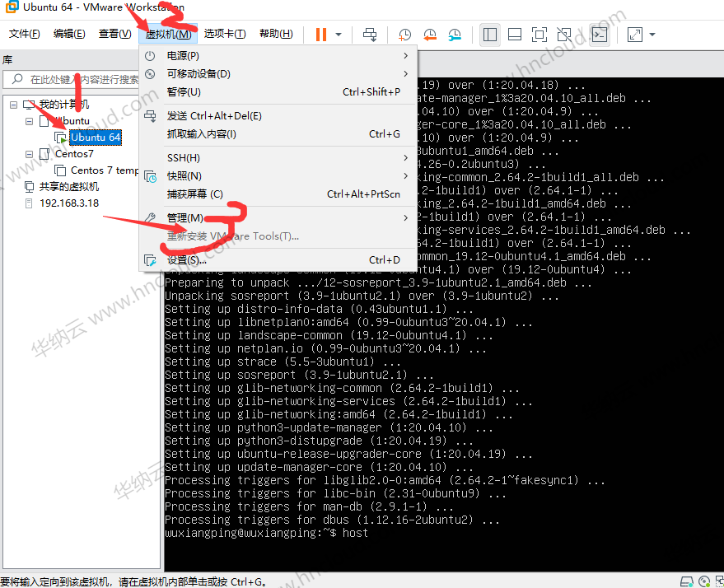Open the 选项卡(T) menu
724x588 pixels.
tap(225, 34)
